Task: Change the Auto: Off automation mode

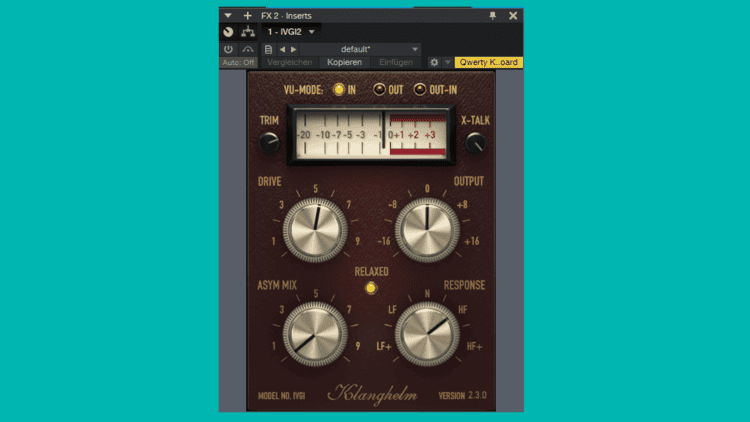Action: 238,62
